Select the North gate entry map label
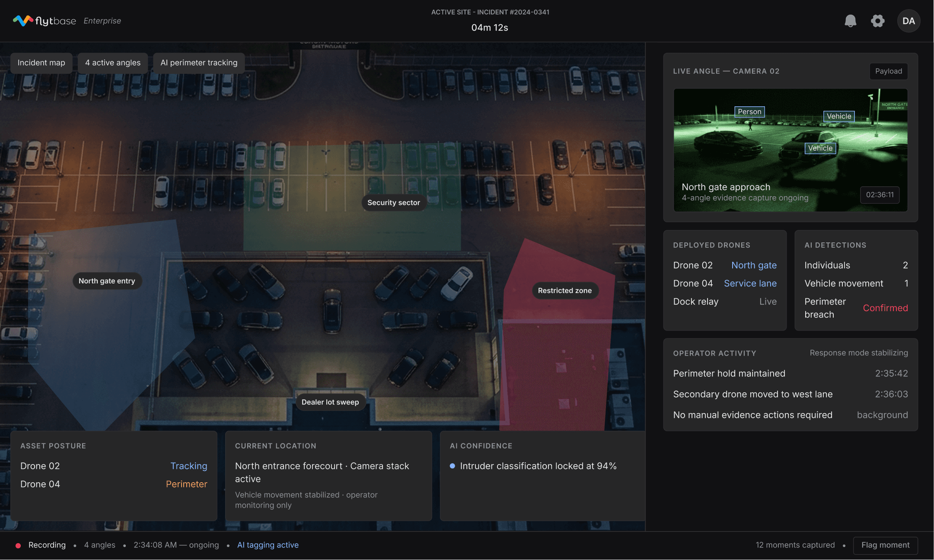Viewport: 934px width, 560px height. coord(107,281)
